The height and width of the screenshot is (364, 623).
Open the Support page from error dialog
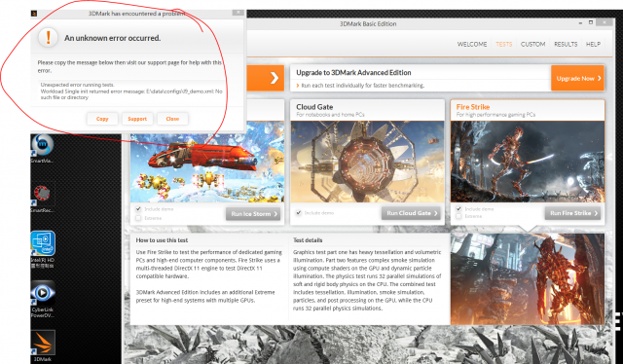pos(137,119)
